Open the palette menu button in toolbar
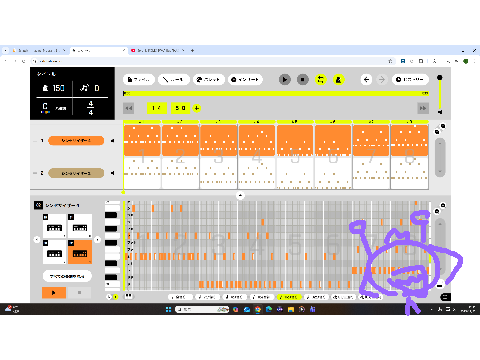The width and height of the screenshot is (480, 360). click(x=208, y=80)
